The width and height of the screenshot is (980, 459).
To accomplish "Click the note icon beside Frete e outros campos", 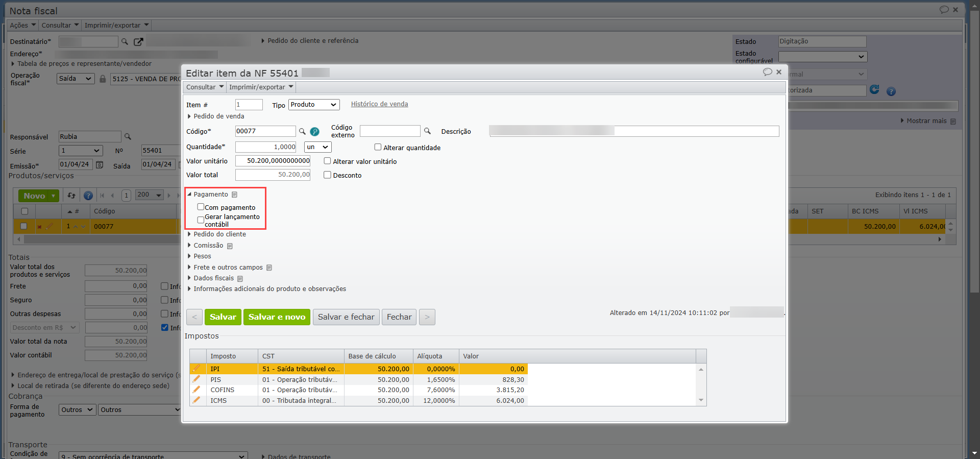I will click(269, 268).
